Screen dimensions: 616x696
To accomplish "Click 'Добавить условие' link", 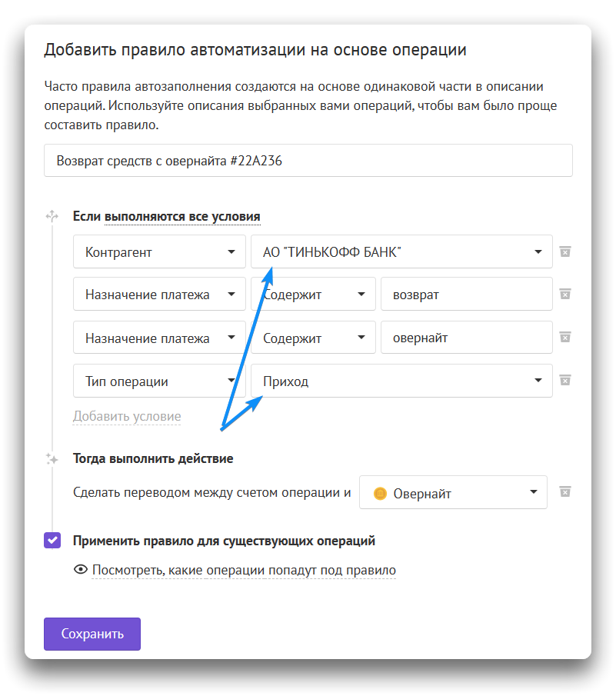I will [x=127, y=416].
